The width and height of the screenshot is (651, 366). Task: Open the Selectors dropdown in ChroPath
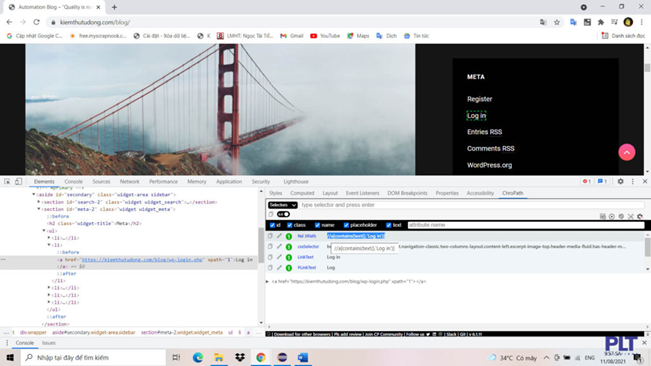[x=282, y=205]
